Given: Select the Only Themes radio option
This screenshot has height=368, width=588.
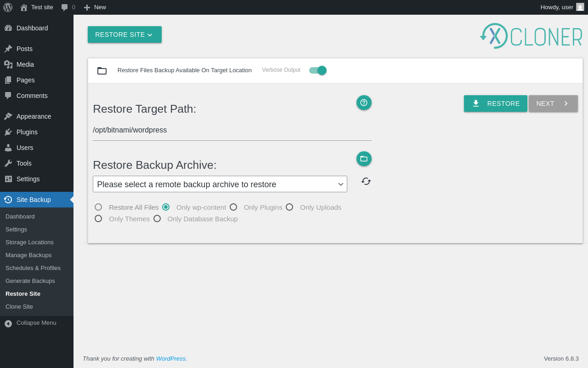Looking at the screenshot, I should tap(98, 218).
